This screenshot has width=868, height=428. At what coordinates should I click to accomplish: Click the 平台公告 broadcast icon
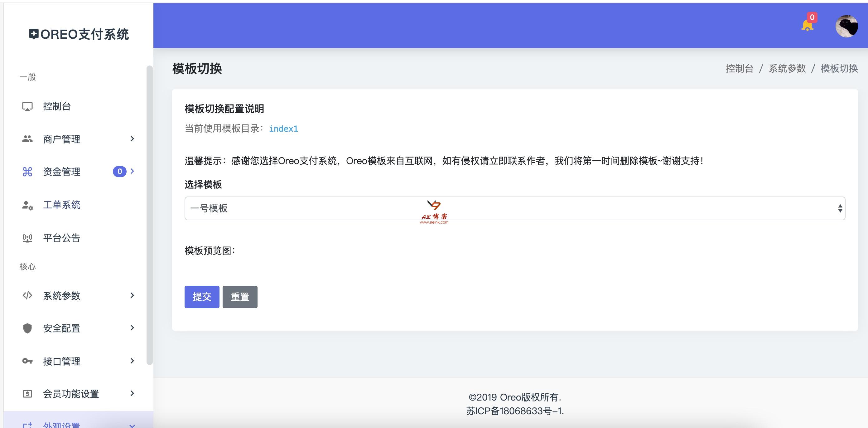coord(27,238)
